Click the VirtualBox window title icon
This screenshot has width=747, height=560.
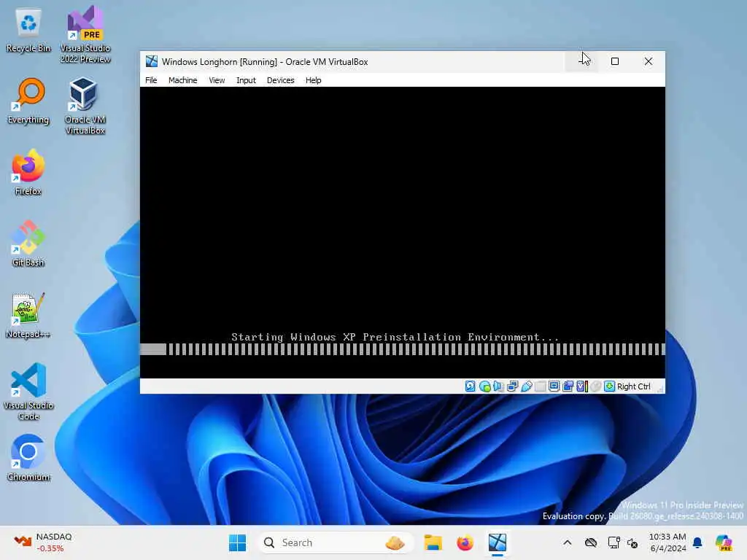click(x=152, y=61)
